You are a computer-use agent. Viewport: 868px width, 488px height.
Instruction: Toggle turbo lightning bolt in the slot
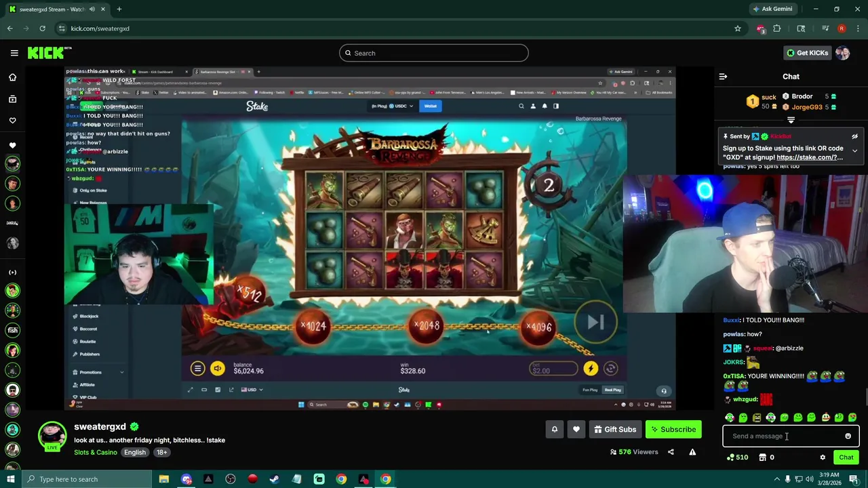point(591,368)
